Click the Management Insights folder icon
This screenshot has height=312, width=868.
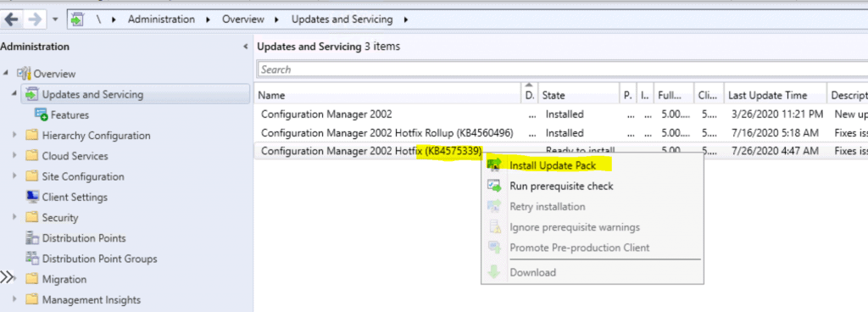(x=32, y=300)
